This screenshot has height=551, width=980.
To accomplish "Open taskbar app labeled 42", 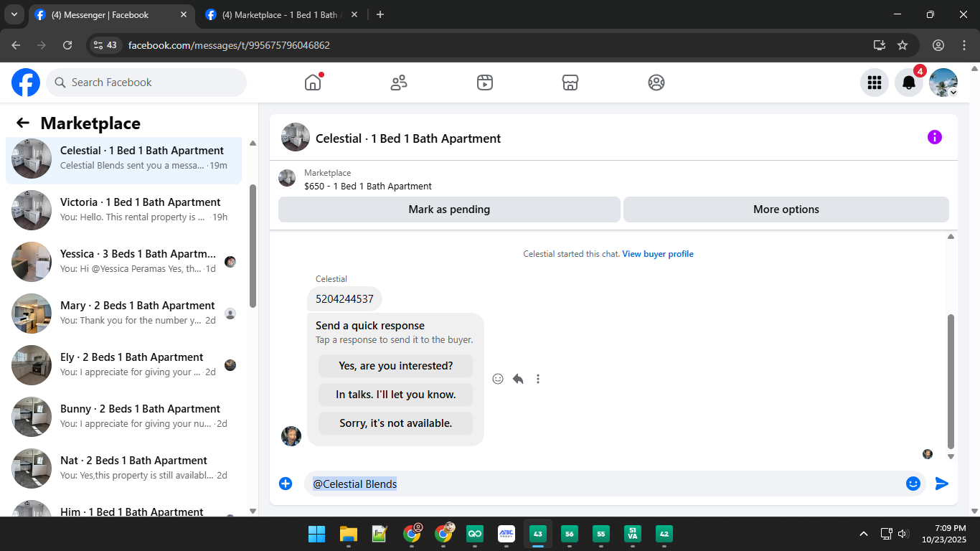I will [664, 534].
